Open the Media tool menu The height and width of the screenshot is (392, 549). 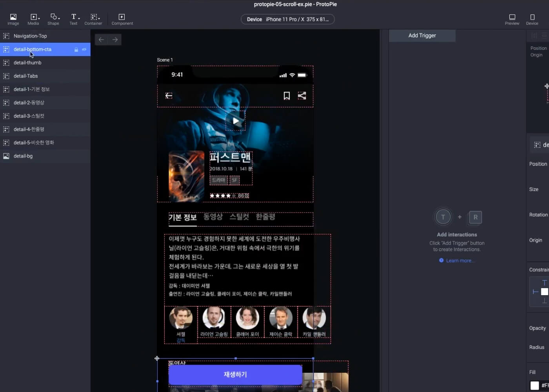(x=33, y=19)
